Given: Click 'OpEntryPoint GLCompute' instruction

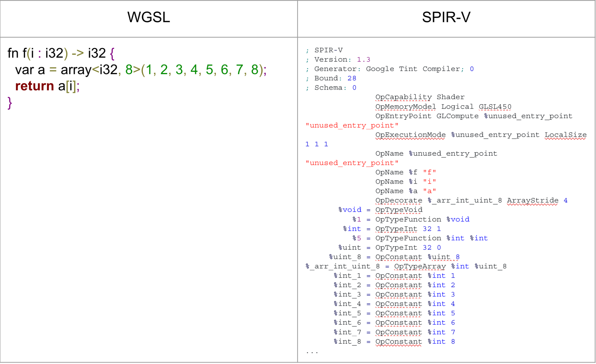Looking at the screenshot, I should pos(427,116).
